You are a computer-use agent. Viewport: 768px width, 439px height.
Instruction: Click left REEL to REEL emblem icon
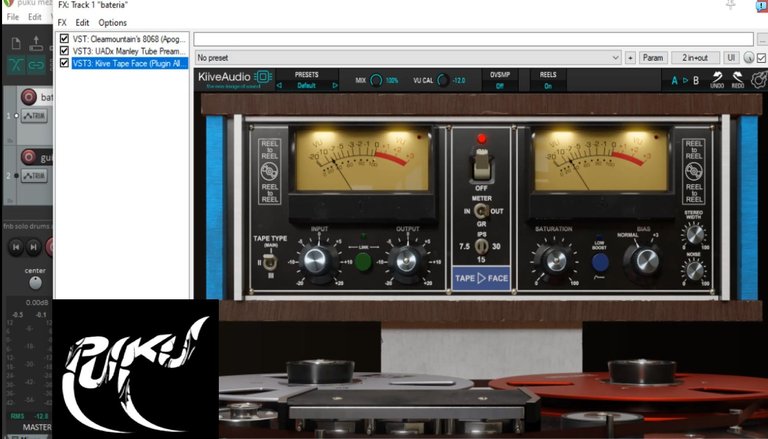point(269,171)
